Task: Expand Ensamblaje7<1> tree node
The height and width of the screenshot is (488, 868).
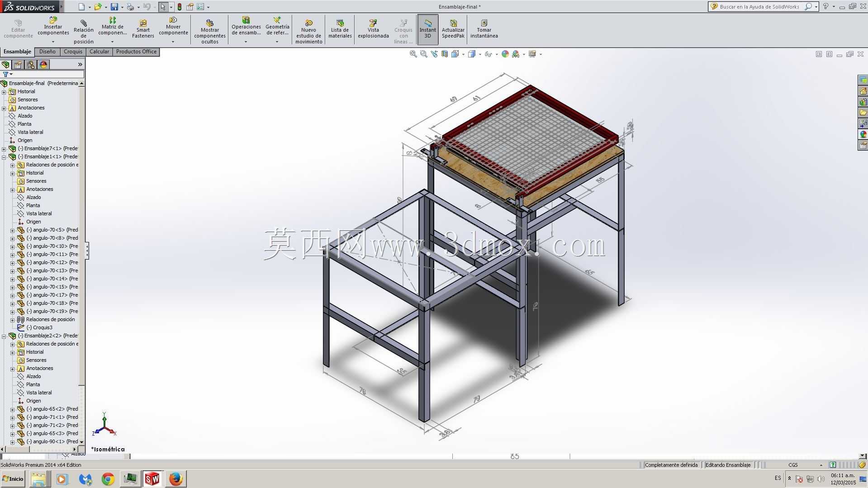Action: coord(4,149)
